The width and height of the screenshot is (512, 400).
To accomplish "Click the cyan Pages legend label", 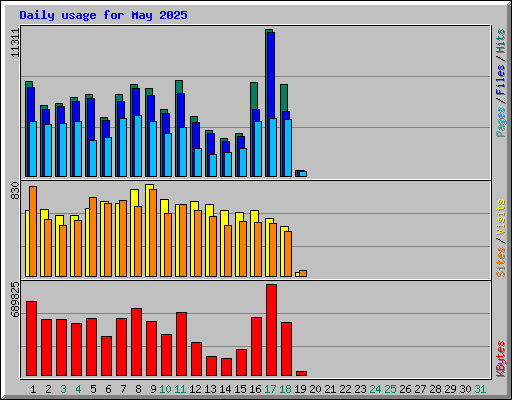I will pyautogui.click(x=501, y=122).
